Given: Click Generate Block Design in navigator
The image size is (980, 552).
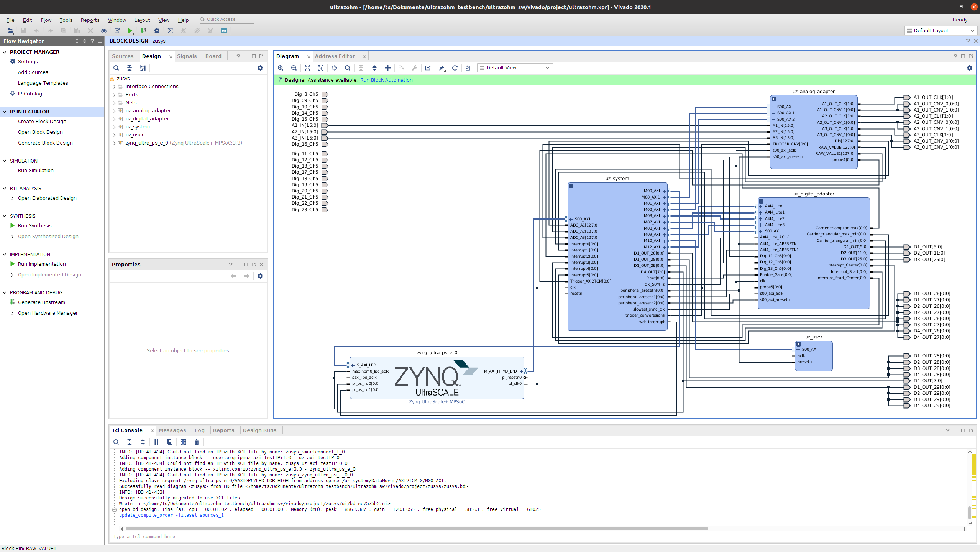Looking at the screenshot, I should (x=45, y=143).
